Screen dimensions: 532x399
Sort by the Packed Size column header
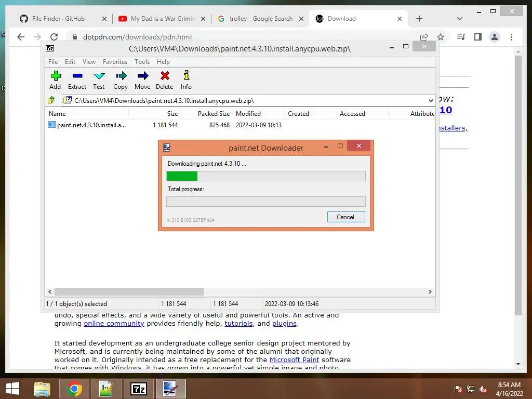coord(207,114)
